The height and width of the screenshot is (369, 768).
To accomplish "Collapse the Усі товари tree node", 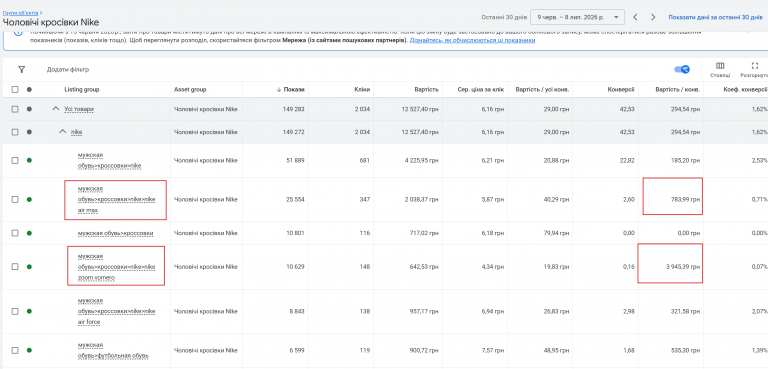I will click(56, 109).
